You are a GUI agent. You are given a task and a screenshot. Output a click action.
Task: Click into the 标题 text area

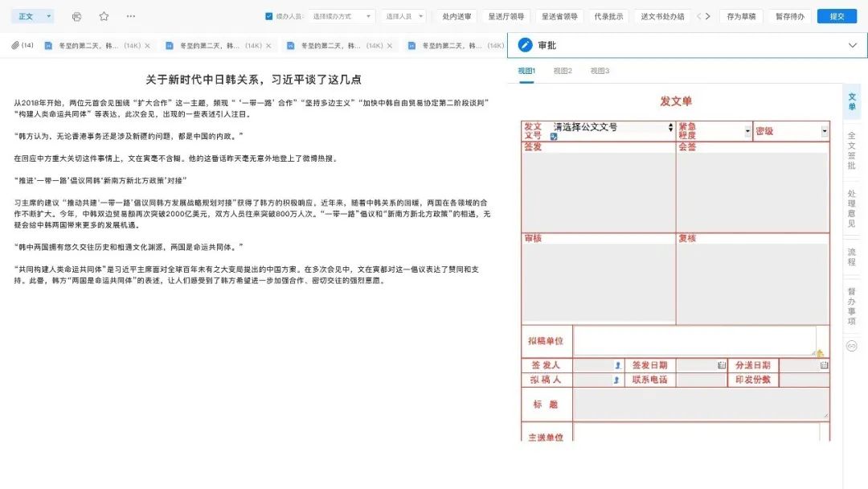[701, 404]
